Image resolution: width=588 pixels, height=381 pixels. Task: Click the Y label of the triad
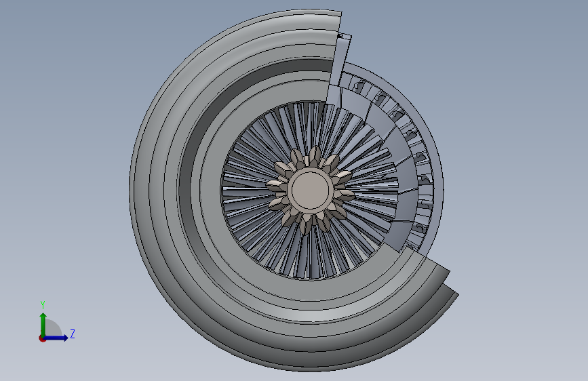point(43,305)
